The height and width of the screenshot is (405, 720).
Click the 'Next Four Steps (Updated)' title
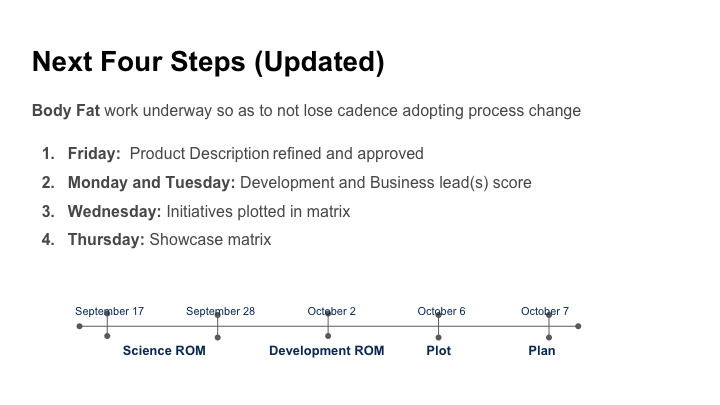click(208, 62)
